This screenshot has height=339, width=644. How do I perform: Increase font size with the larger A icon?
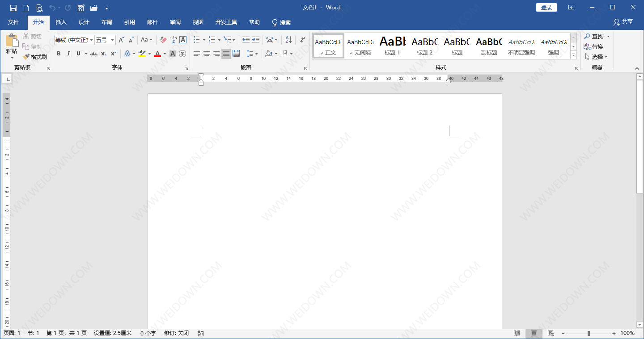click(121, 40)
